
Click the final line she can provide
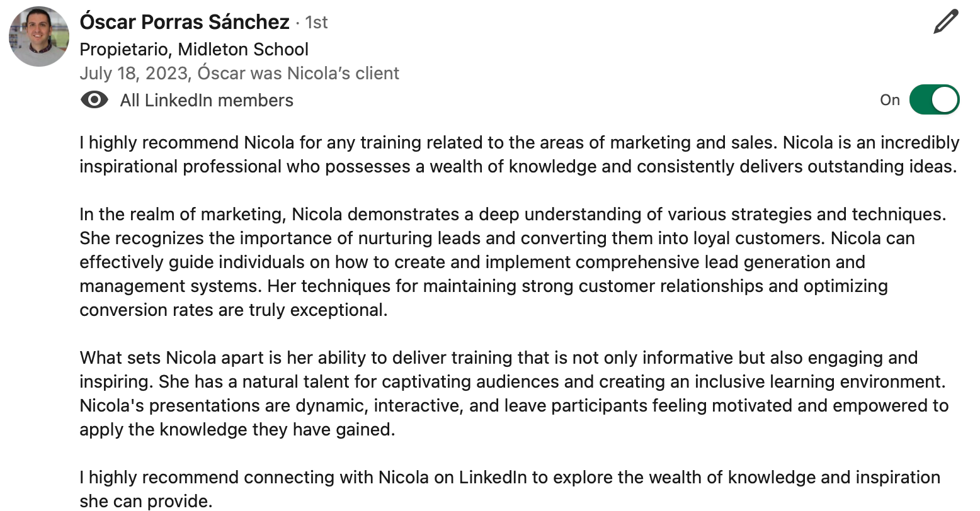click(146, 502)
